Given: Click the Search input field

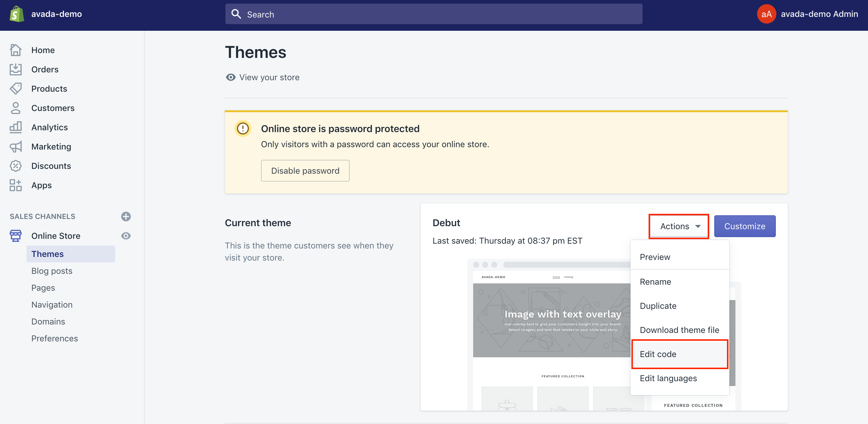Looking at the screenshot, I should click(x=433, y=14).
